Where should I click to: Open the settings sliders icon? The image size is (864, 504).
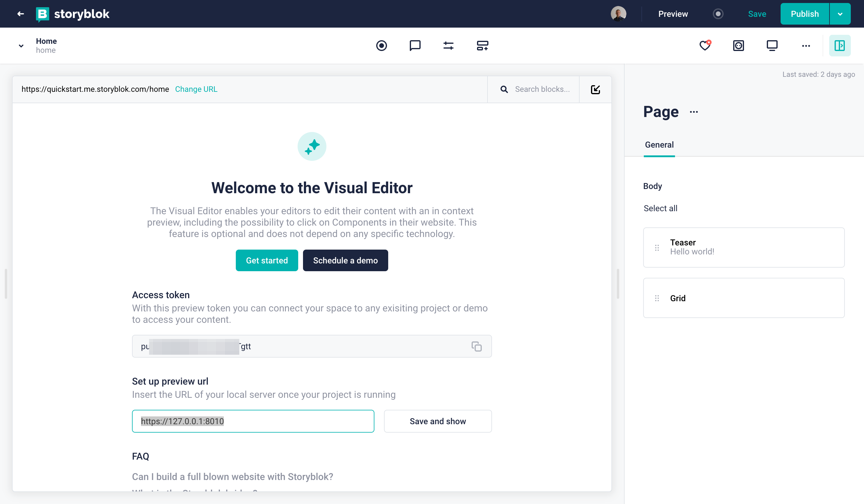pyautogui.click(x=448, y=46)
